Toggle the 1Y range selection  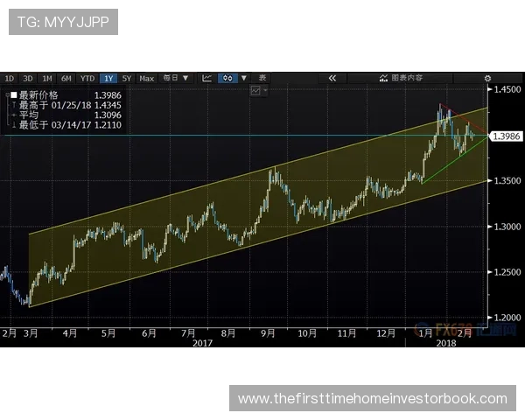(x=108, y=78)
